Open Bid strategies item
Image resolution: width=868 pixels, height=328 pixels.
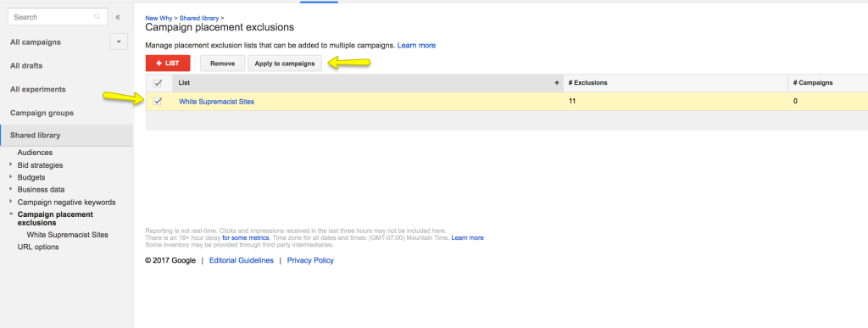pyautogui.click(x=40, y=164)
